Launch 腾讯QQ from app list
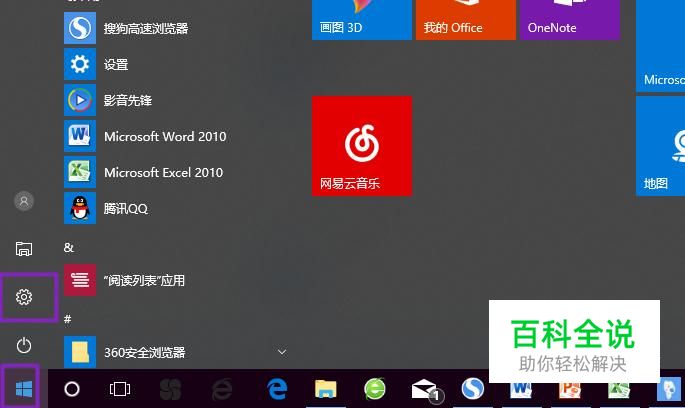This screenshot has width=685, height=408. (x=175, y=208)
